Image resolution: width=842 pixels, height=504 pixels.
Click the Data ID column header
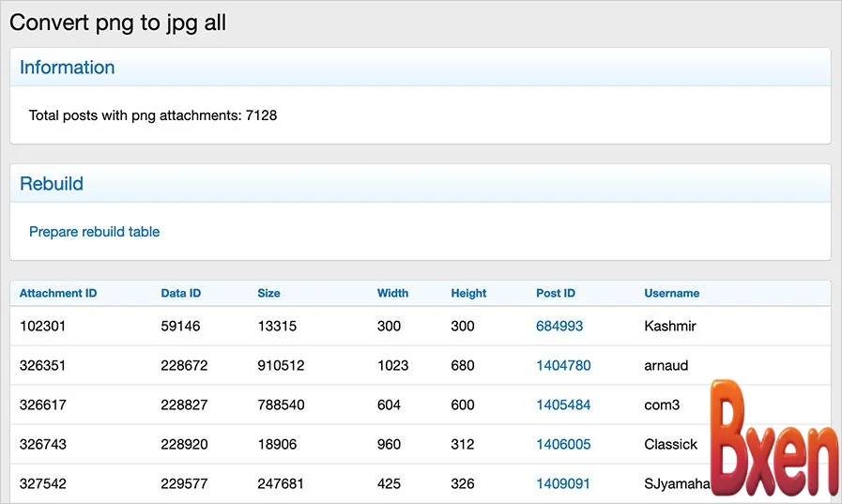pos(181,294)
